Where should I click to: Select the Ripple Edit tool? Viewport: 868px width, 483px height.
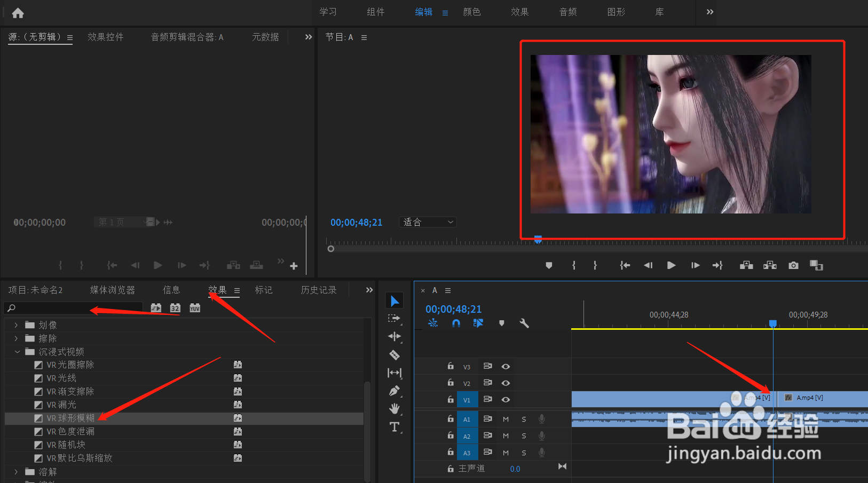coord(394,336)
